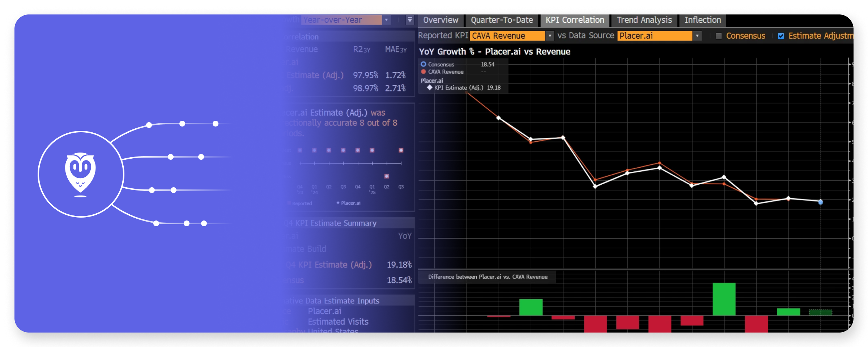868x347 pixels.
Task: Click the red CAVA Revenue legend dot
Action: click(x=423, y=72)
